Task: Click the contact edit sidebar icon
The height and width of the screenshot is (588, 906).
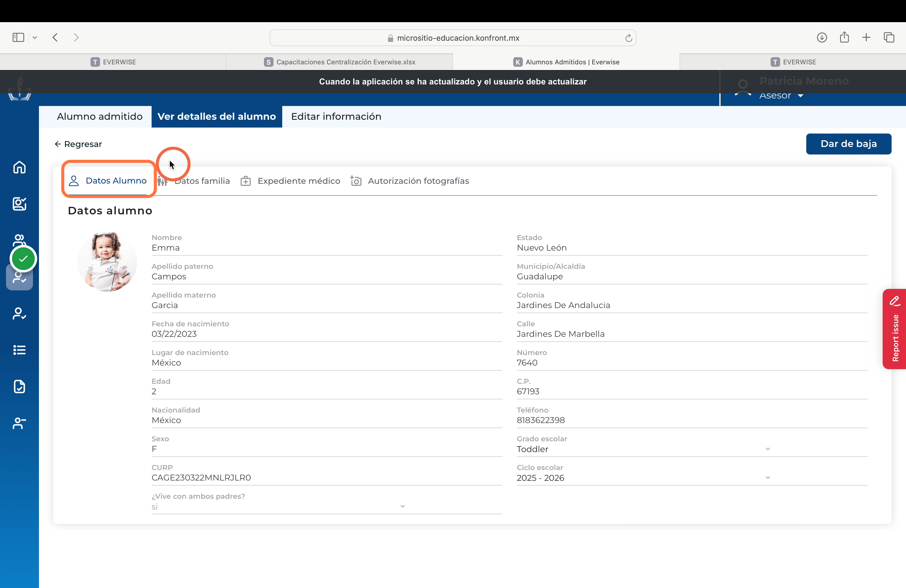Action: click(19, 204)
